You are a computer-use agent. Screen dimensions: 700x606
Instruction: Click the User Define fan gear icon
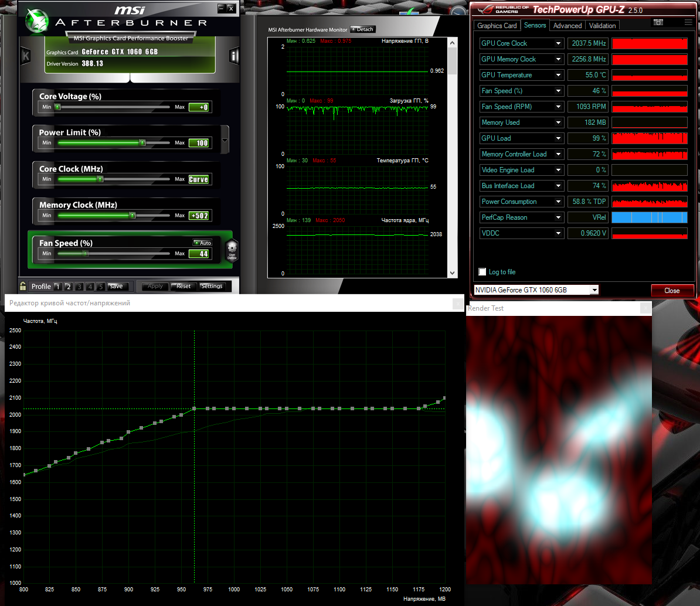232,250
